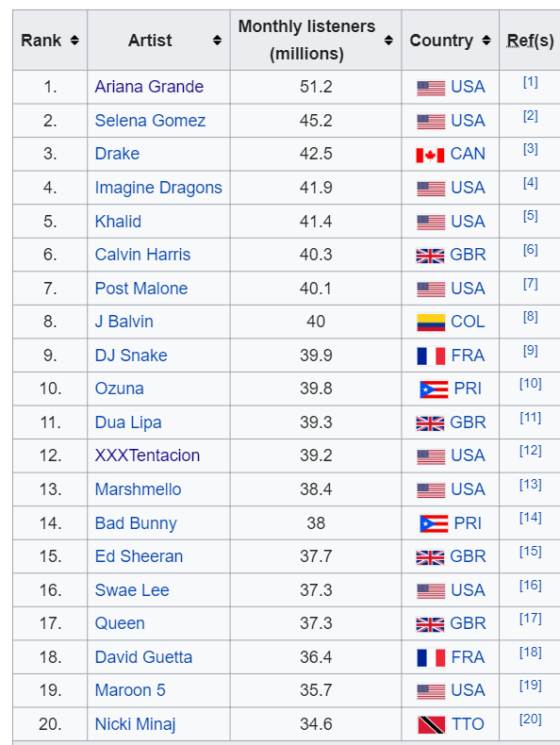Open the Ariana Grande artist link
This screenshot has width=560, height=745.
click(149, 87)
